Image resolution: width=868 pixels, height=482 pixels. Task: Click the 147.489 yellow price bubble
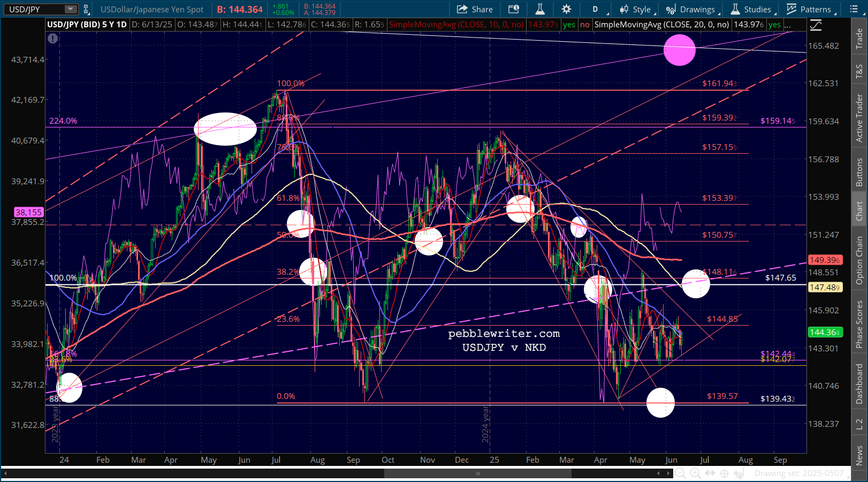pos(825,288)
